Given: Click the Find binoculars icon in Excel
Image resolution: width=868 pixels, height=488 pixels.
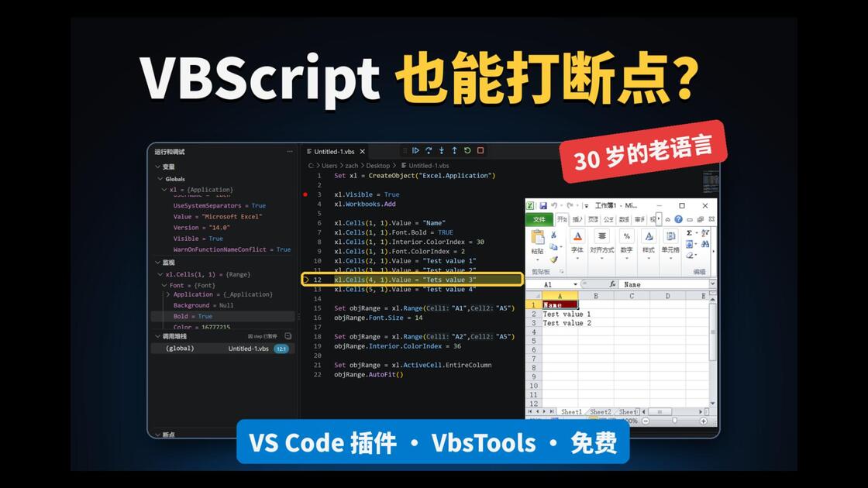Looking at the screenshot, I should (705, 244).
